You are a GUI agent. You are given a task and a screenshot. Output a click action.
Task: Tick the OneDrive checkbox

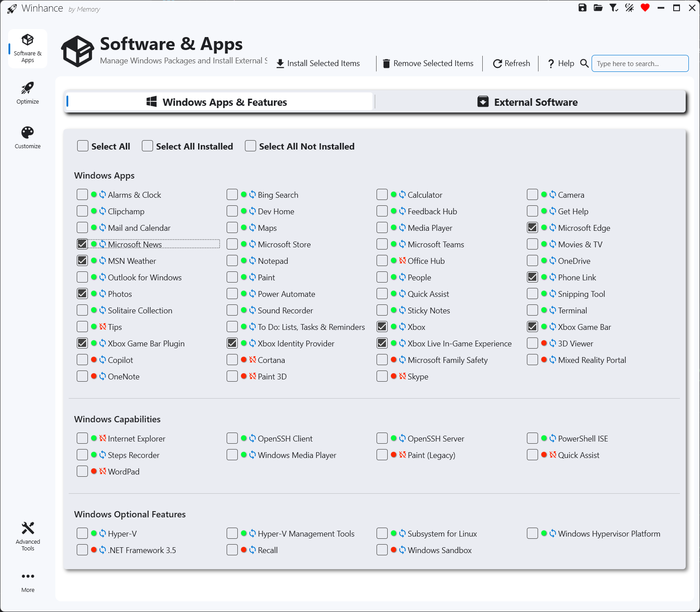pyautogui.click(x=532, y=261)
